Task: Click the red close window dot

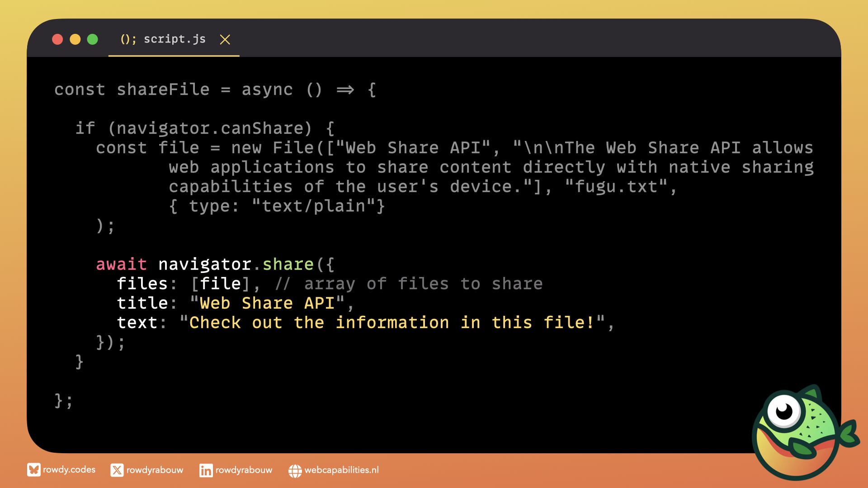Action: [x=57, y=39]
